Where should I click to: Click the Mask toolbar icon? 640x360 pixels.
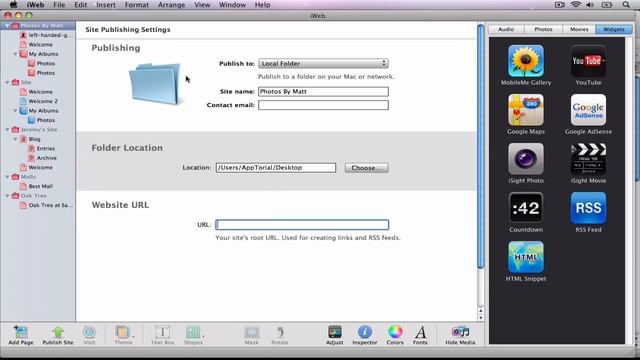pos(251,335)
